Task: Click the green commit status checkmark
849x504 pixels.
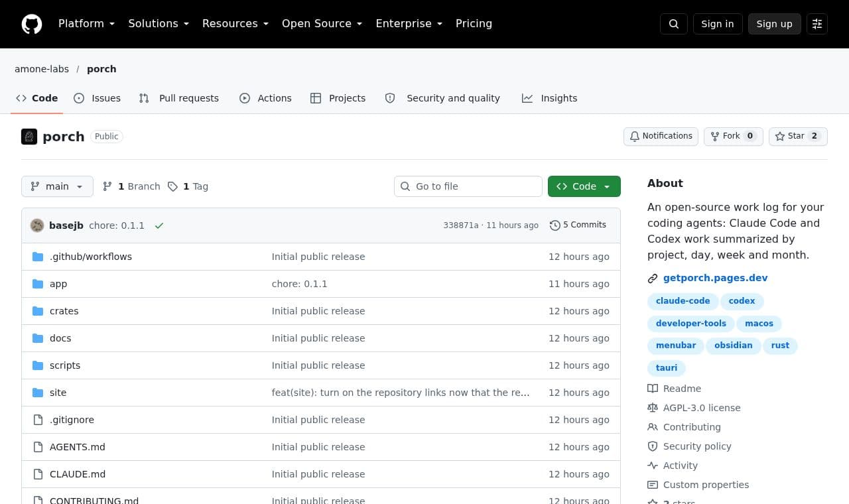Action: pos(159,225)
